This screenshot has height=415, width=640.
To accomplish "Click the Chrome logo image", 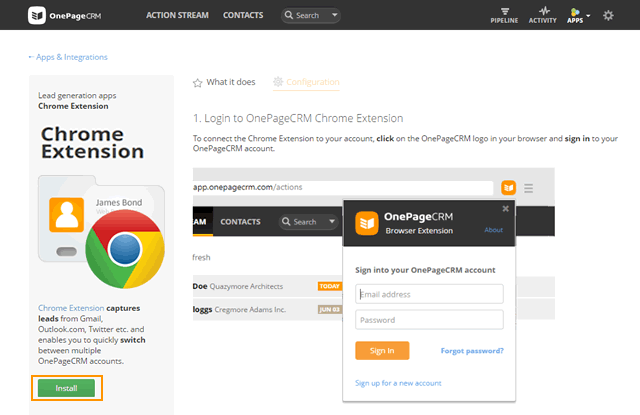I will point(125,249).
